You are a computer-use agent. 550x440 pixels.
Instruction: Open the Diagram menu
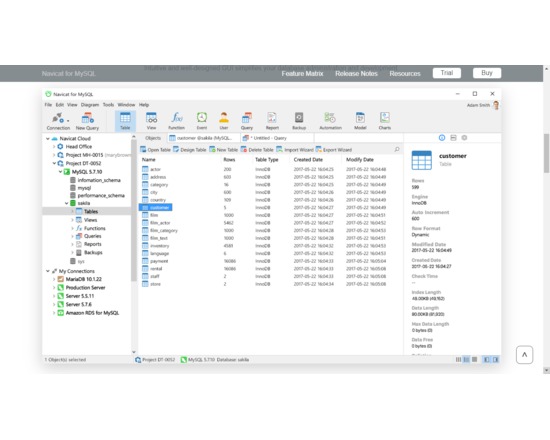90,105
